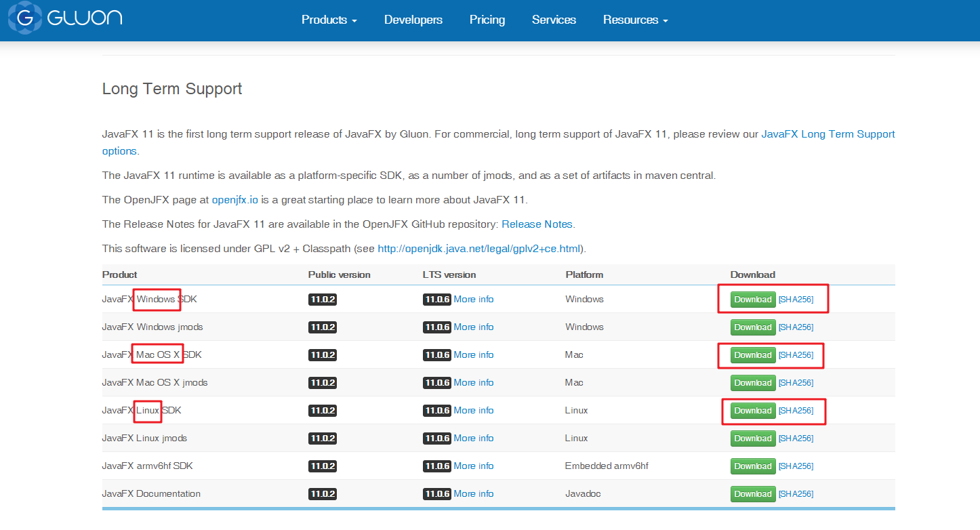Click the 'Public version' column header
The height and width of the screenshot is (530, 980).
340,275
